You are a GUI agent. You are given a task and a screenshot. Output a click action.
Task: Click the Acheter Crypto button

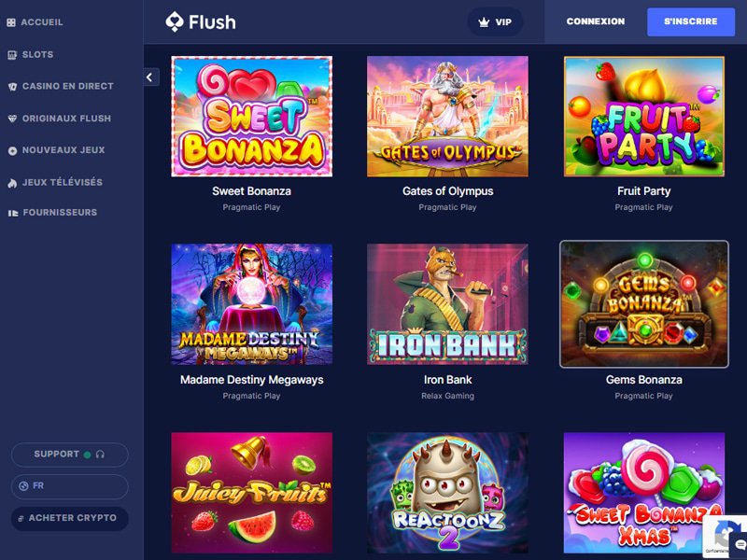tap(69, 518)
